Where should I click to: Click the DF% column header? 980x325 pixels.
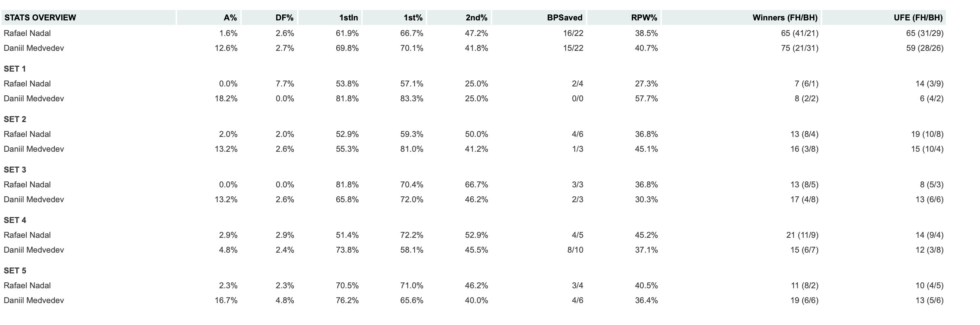tap(285, 17)
